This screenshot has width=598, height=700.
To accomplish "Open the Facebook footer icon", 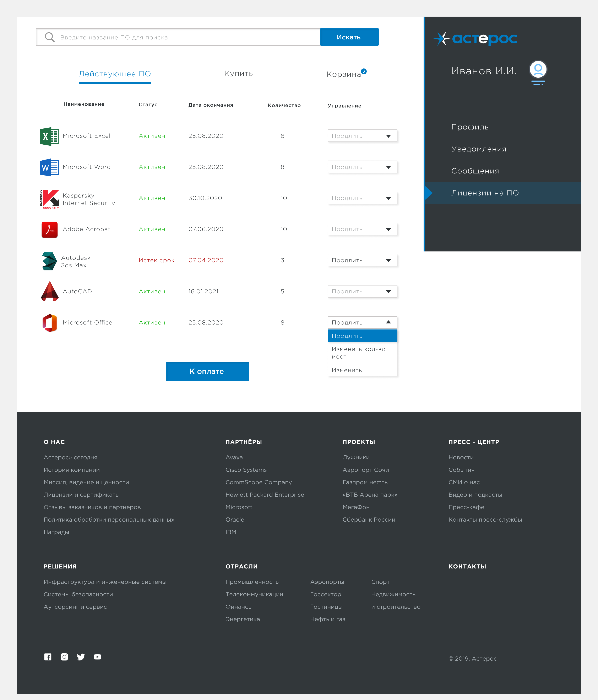I will click(x=48, y=657).
